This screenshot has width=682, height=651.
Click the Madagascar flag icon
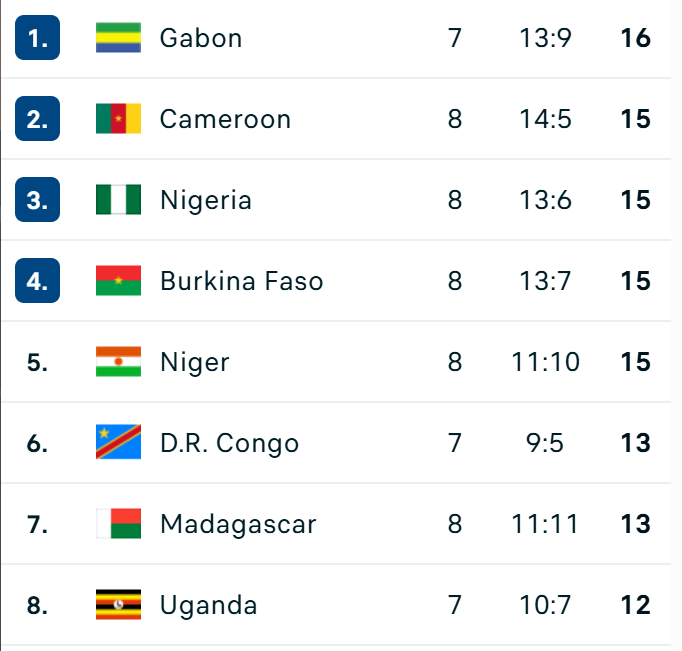coord(118,524)
